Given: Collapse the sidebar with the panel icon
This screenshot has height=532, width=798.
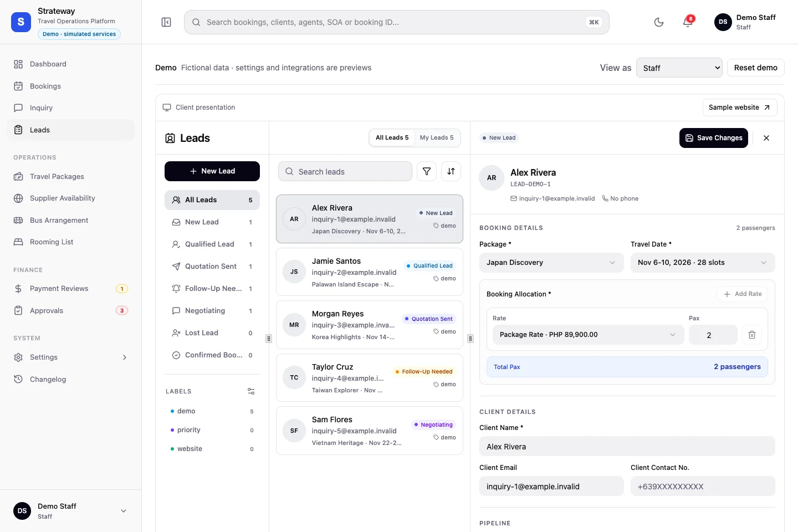Looking at the screenshot, I should tap(166, 22).
